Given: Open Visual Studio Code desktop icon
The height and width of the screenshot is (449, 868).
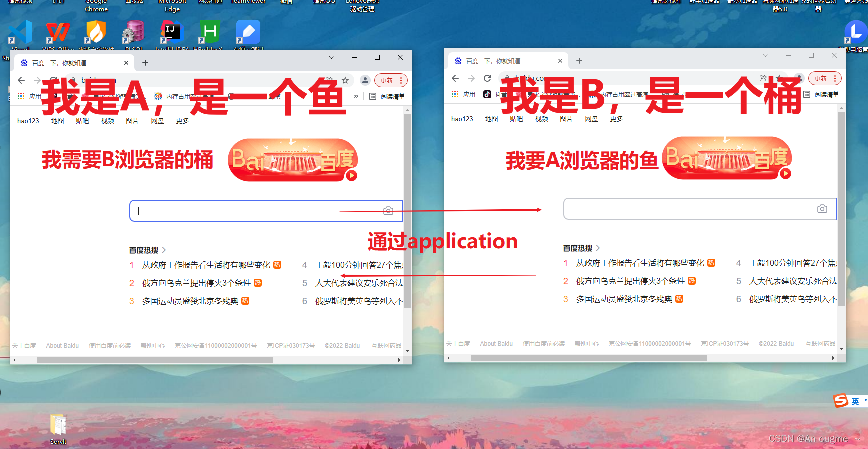Looking at the screenshot, I should pyautogui.click(x=21, y=32).
